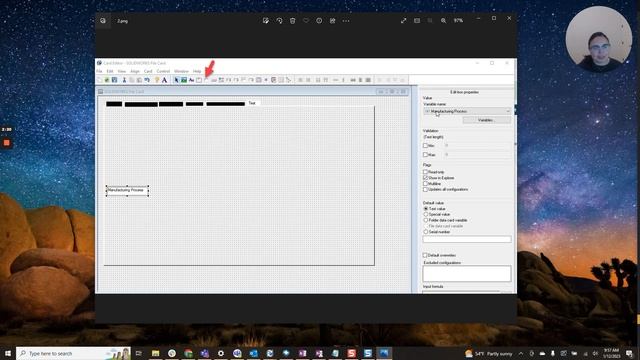Open the File menu in Card Editor
640x360 pixels.
coord(99,71)
